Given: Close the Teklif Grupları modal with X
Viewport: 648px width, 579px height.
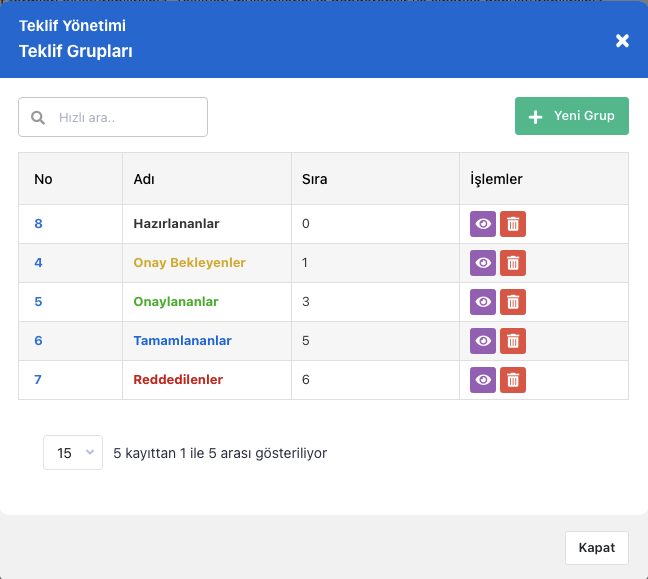Looking at the screenshot, I should click(x=622, y=41).
